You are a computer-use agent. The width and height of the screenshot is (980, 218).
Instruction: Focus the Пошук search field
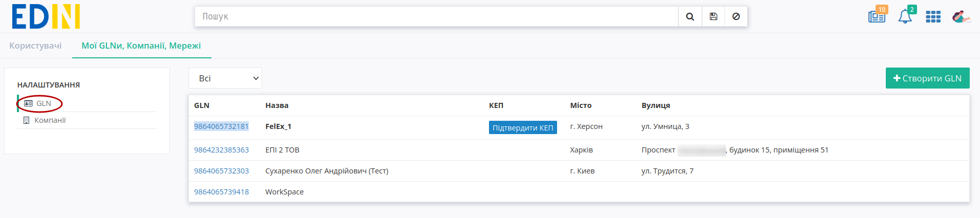(437, 16)
